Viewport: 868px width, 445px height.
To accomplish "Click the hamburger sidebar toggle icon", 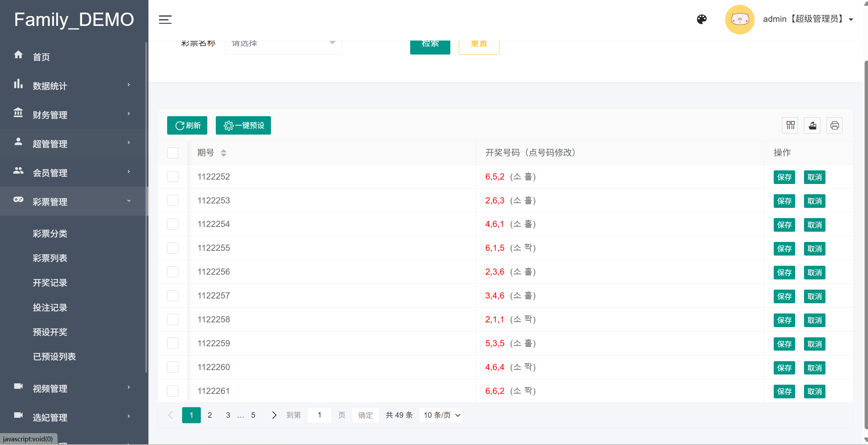I will point(165,19).
